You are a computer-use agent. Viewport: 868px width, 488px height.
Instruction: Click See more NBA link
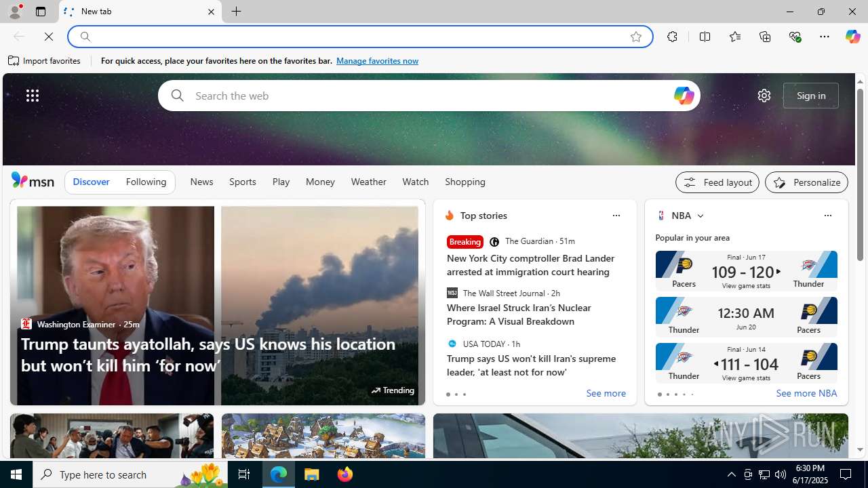pyautogui.click(x=806, y=394)
